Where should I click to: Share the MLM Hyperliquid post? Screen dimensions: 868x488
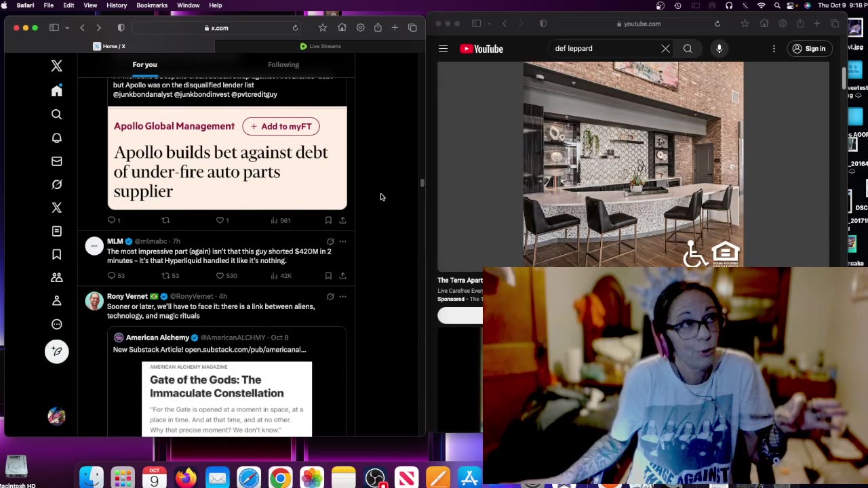[342, 276]
